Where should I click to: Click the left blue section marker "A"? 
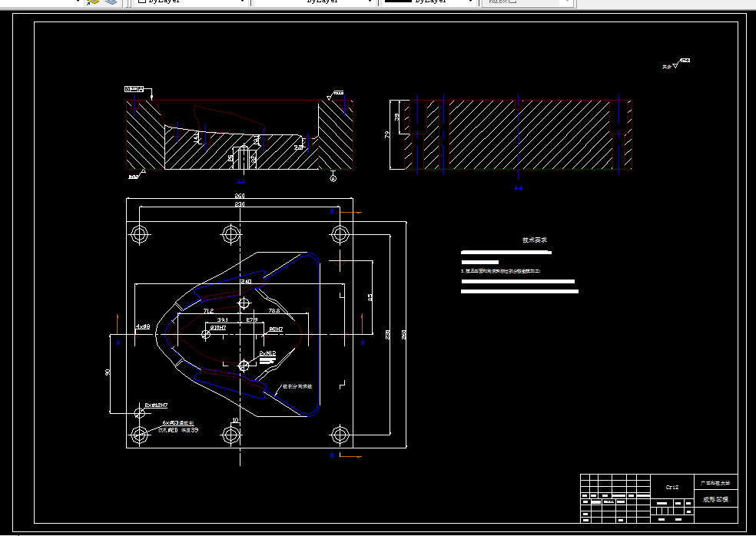click(x=118, y=342)
